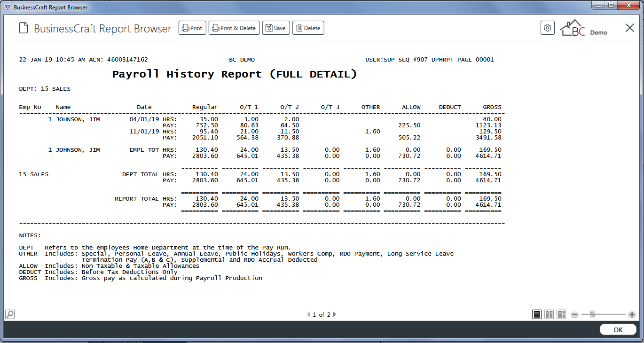Click the BusinessCraft icon in the title bar
This screenshot has height=343, width=644.
(x=7, y=7)
